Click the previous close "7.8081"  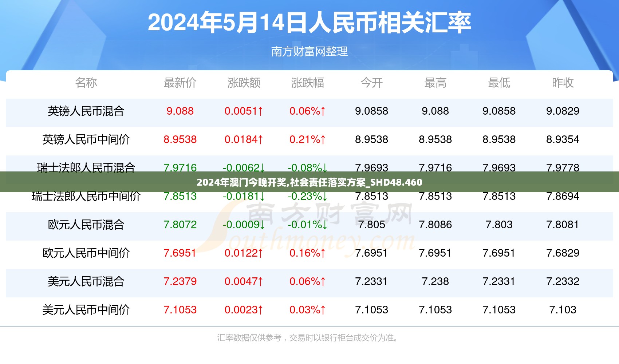coord(563,225)
